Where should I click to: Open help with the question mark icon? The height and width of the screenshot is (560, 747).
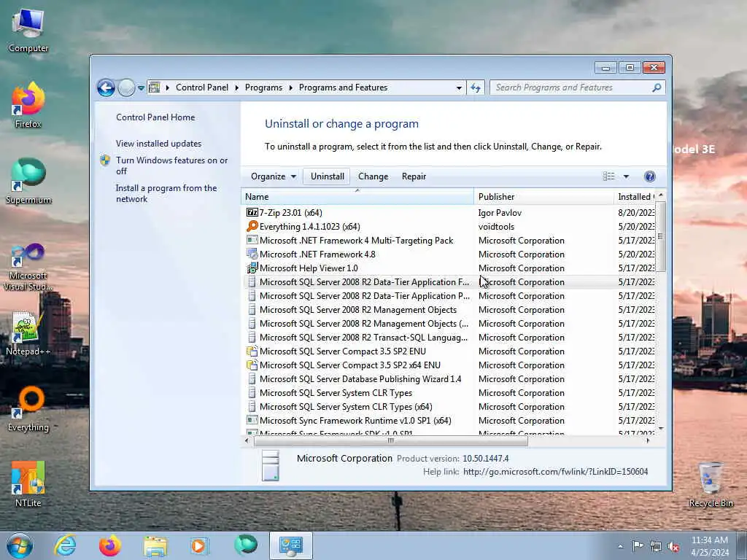(649, 176)
